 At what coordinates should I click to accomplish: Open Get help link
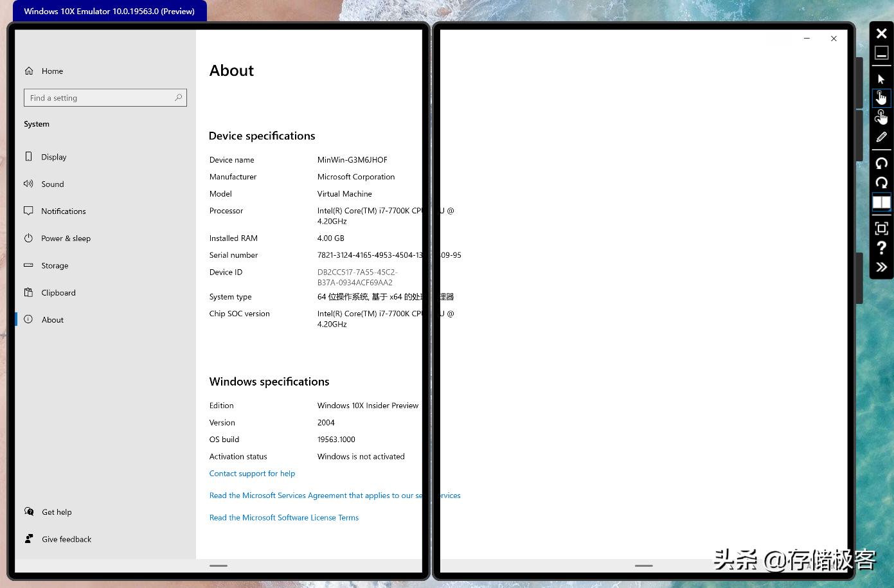[x=57, y=512]
